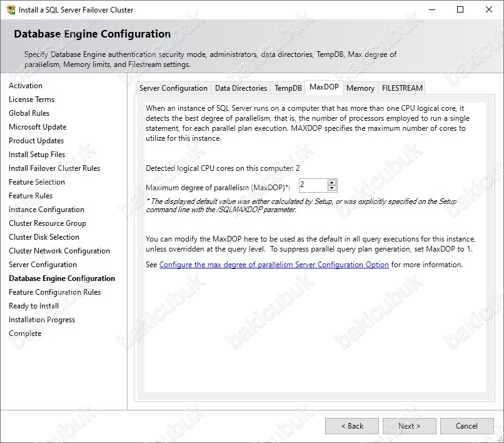The width and height of the screenshot is (504, 443).
Task: Minimize the installer window
Action: tap(431, 9)
